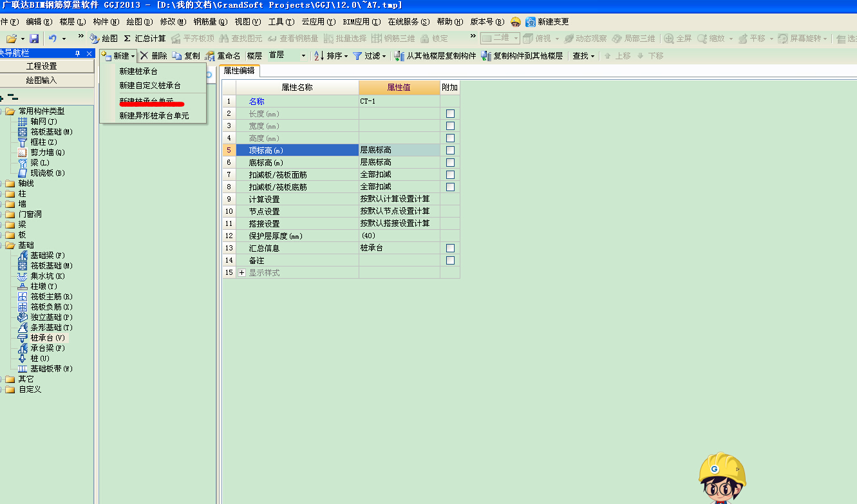Open the 钢筋量(Q) menu
857x504 pixels.
pos(211,21)
